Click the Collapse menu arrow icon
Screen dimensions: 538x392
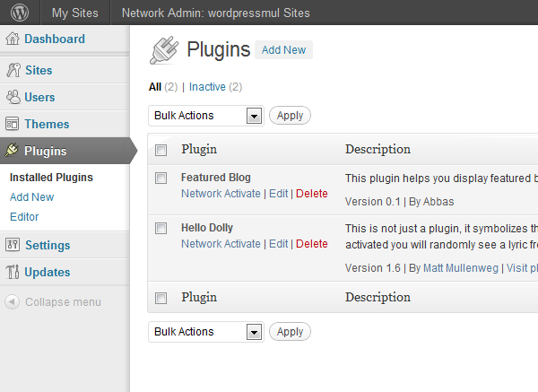tap(12, 302)
